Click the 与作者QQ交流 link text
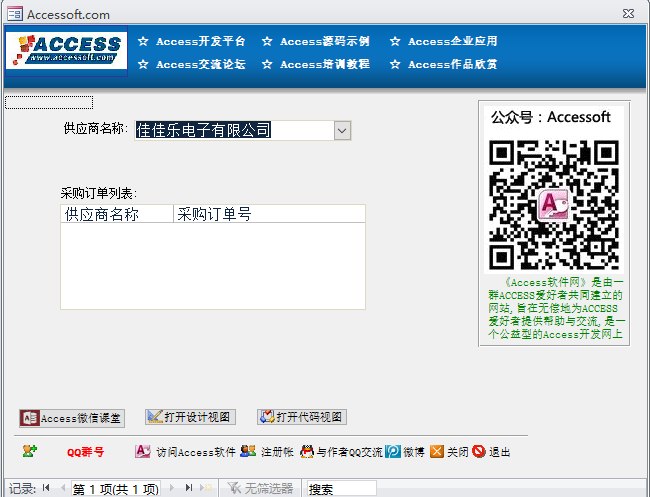Viewport: 650px width, 497px height. click(349, 452)
